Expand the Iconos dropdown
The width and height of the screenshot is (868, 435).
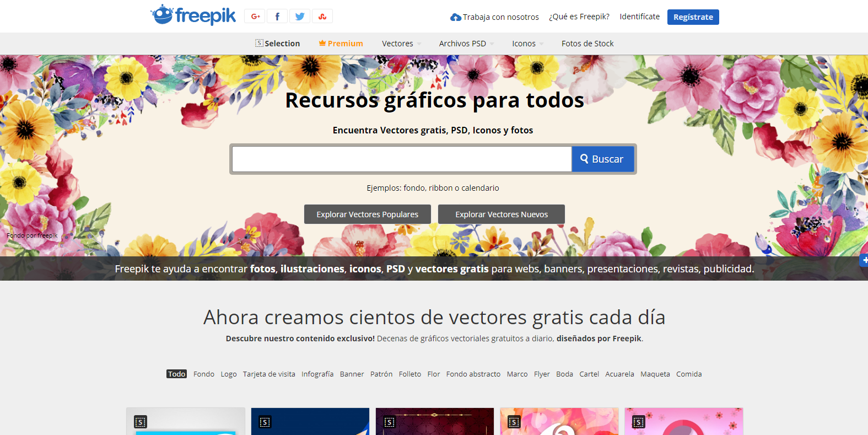[x=527, y=44]
